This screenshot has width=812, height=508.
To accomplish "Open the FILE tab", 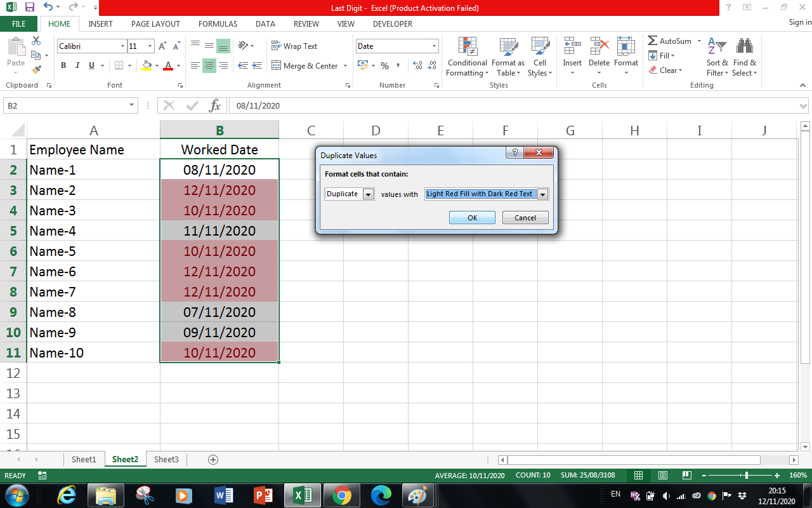I will [x=19, y=23].
